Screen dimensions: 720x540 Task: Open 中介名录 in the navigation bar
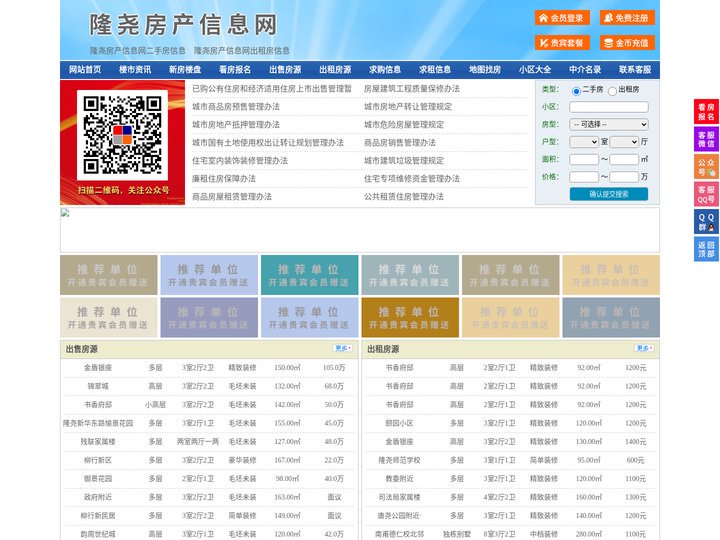pyautogui.click(x=585, y=70)
